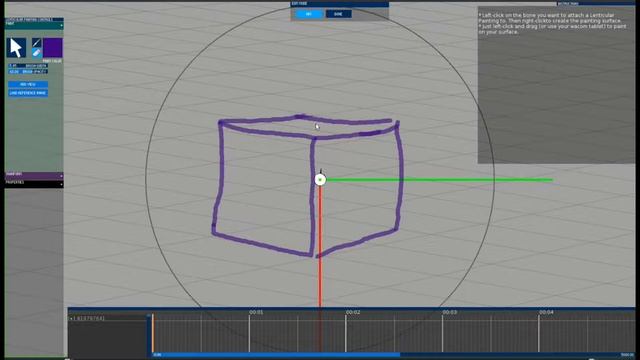This screenshot has width=640, height=360.
Task: Jump to 00:04 on timeline
Action: coord(546,312)
